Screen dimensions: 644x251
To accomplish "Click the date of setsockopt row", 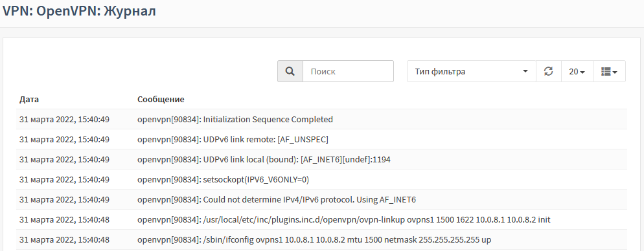I will coord(65,180).
